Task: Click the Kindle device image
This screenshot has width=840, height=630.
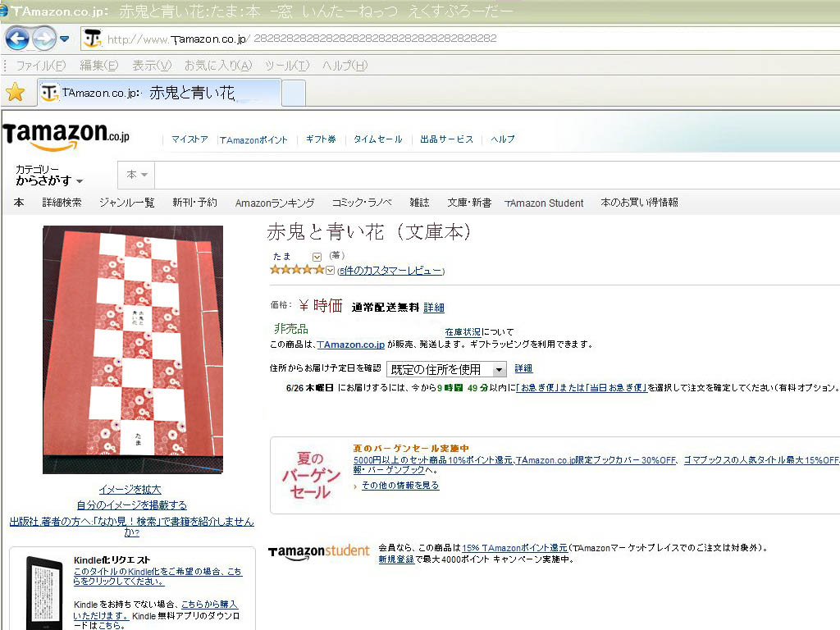Action: click(x=44, y=592)
